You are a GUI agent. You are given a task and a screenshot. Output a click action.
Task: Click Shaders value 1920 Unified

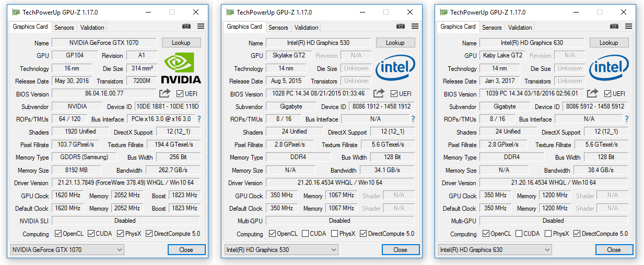click(x=80, y=131)
